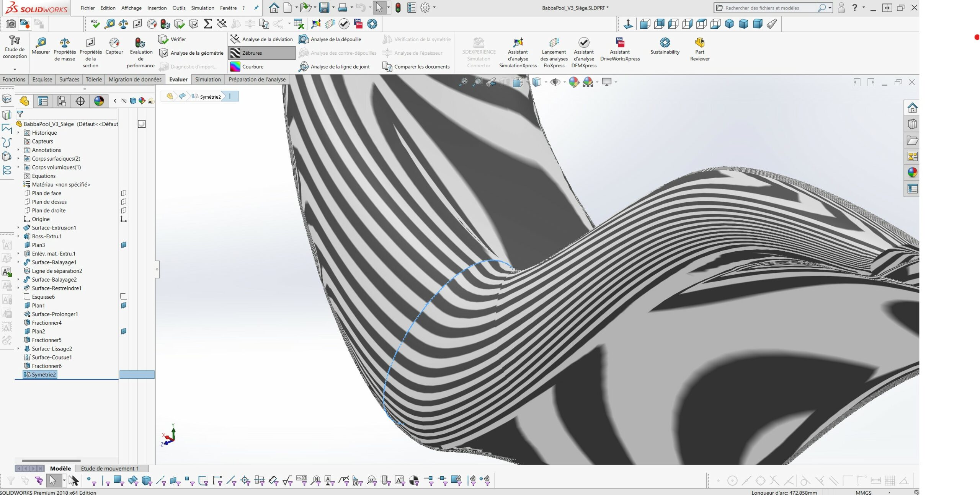Open the Options gear dropdown arrow

click(434, 8)
